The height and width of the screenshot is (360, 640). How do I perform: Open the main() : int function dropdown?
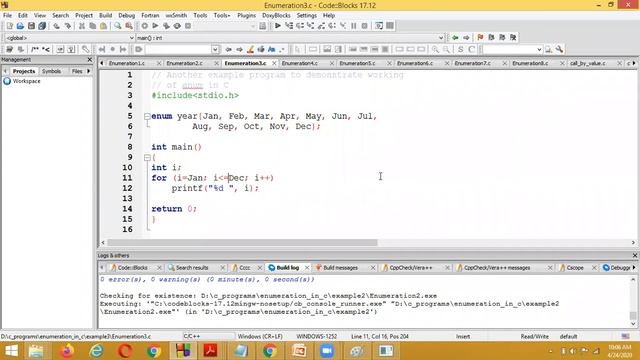[440, 38]
